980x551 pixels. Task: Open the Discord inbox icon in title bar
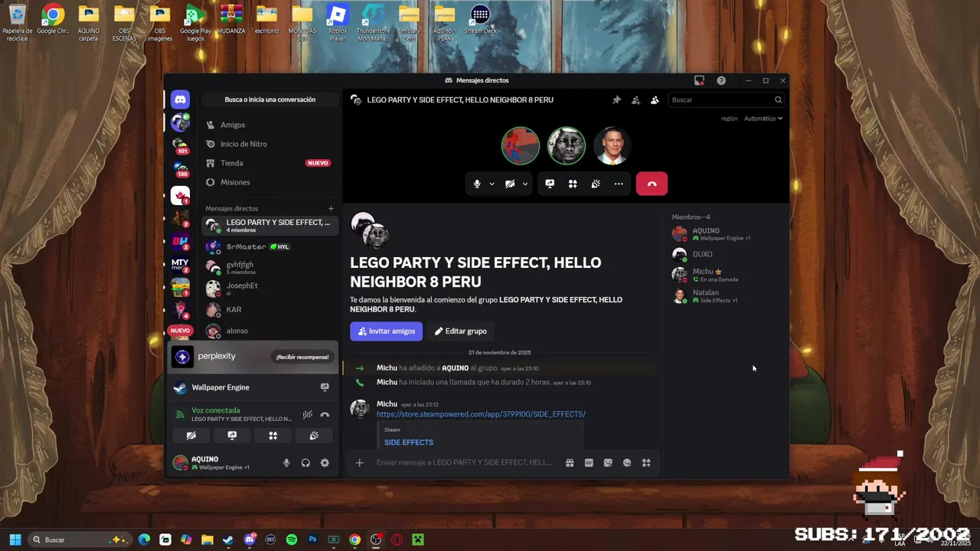pos(699,80)
